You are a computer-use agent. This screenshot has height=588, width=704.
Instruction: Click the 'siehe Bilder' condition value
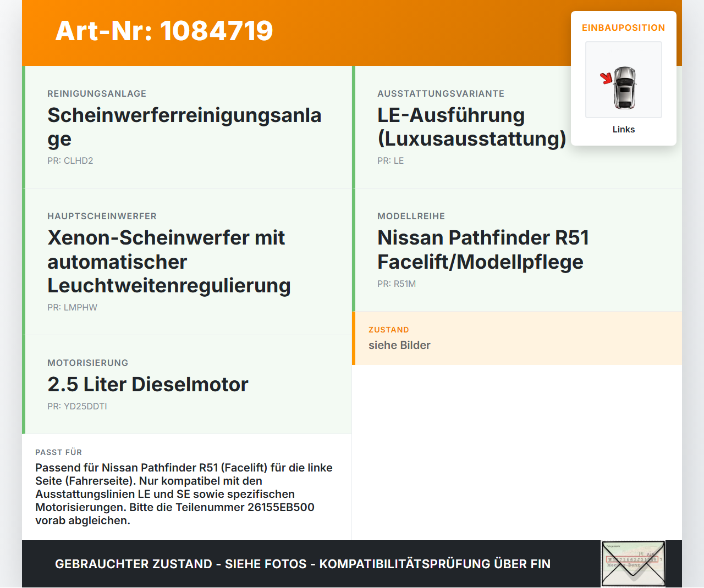[x=399, y=345]
